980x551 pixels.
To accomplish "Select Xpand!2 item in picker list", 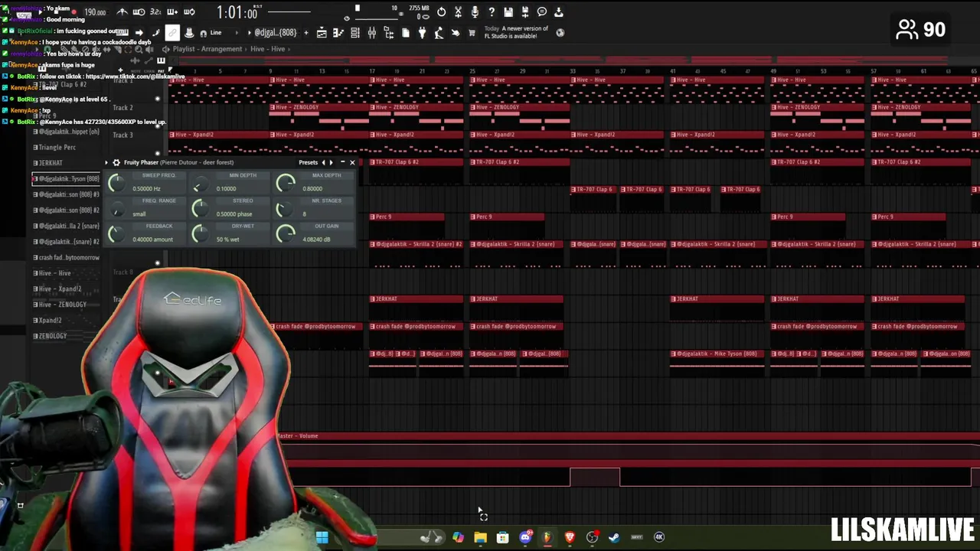I will (66, 320).
